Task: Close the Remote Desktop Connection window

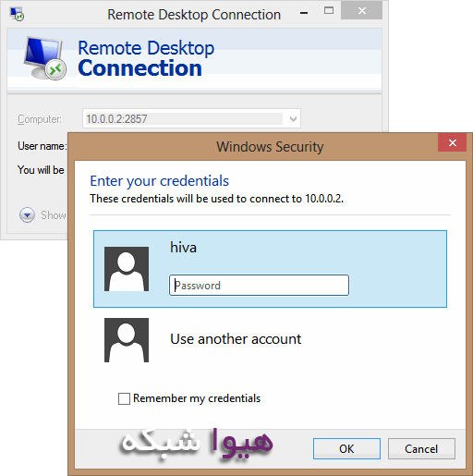Action: (361, 11)
